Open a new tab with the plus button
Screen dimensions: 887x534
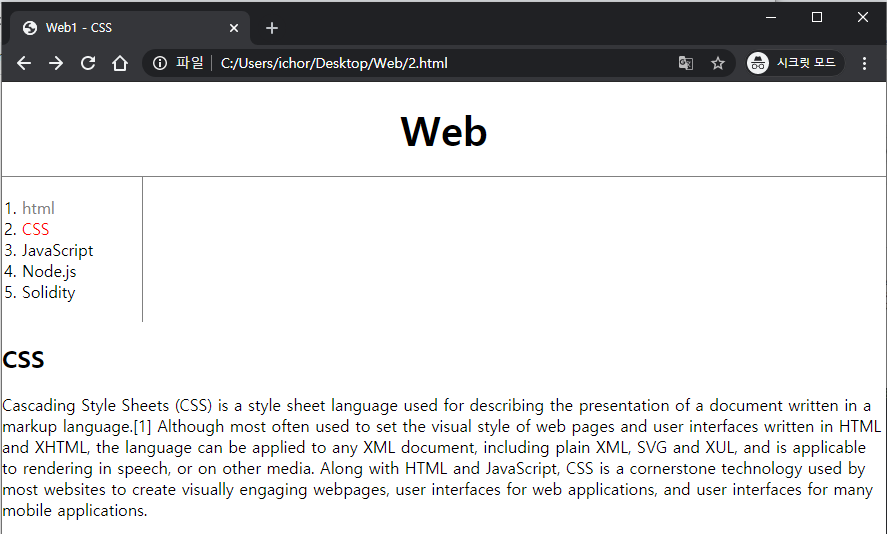(272, 28)
